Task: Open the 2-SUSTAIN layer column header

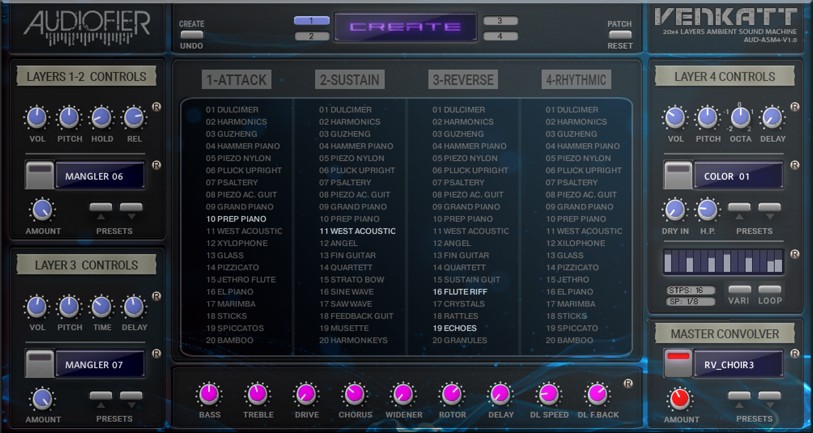Action: coord(349,80)
